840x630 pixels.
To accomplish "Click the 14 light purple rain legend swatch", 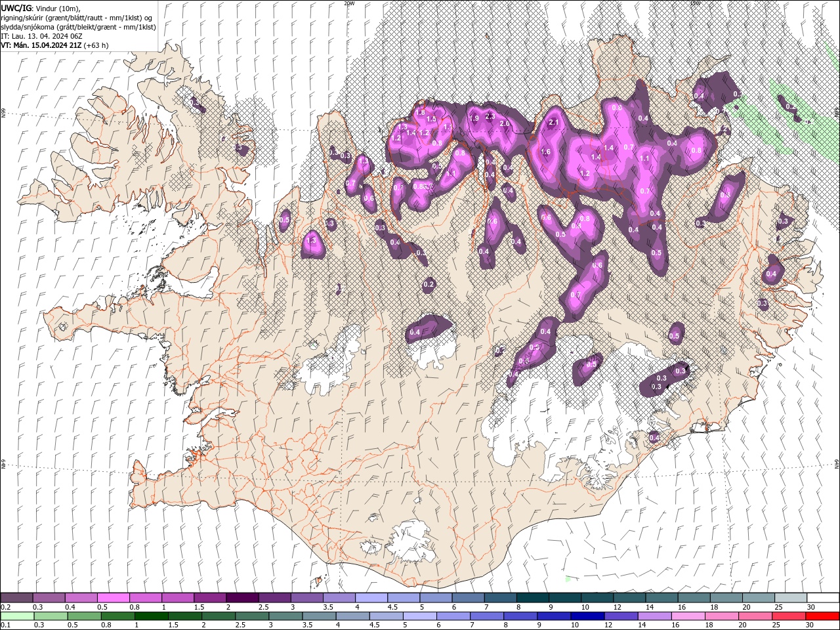I will [x=656, y=616].
